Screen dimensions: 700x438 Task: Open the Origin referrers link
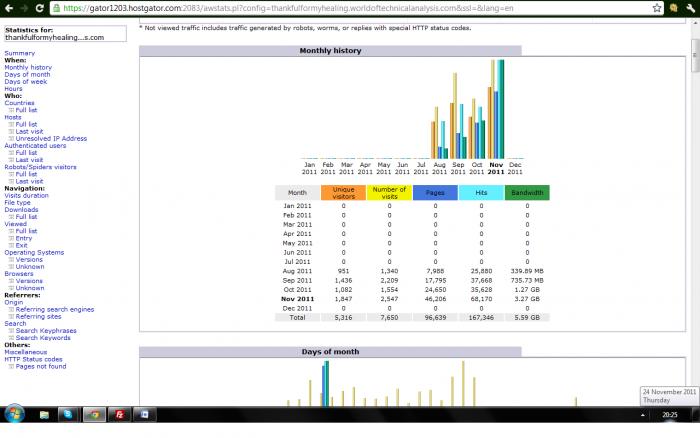click(14, 302)
